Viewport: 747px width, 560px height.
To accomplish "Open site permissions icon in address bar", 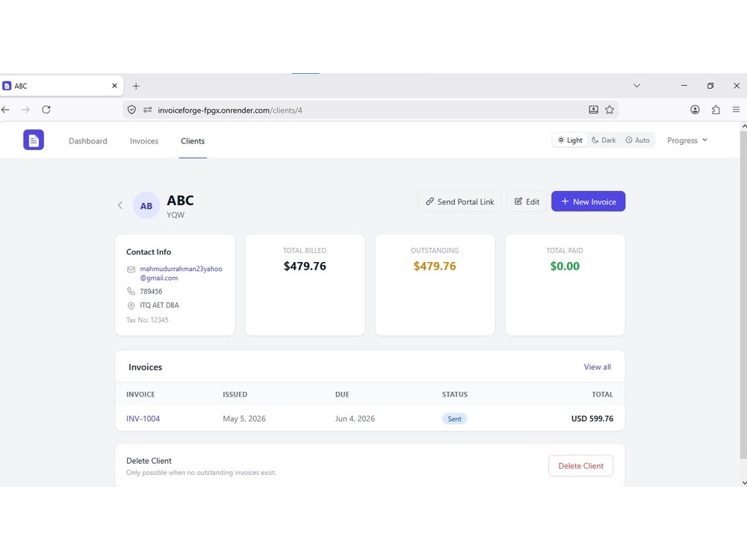I will pos(148,110).
